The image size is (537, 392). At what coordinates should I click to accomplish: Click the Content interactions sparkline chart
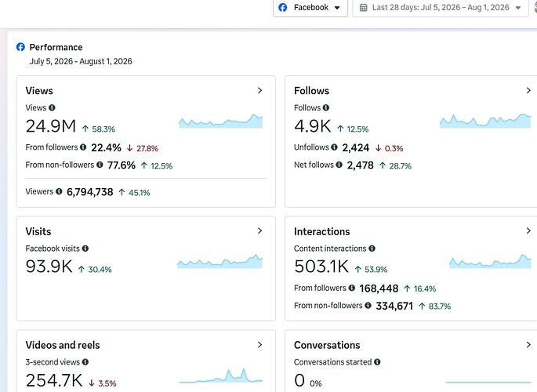click(x=490, y=262)
